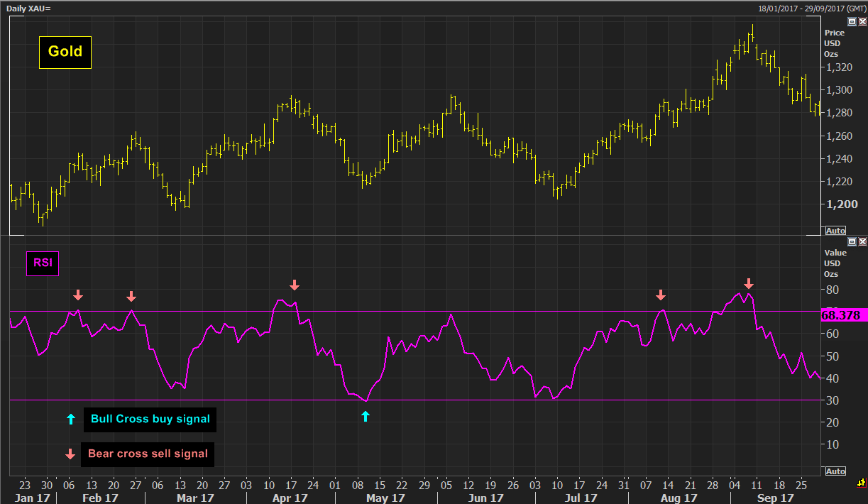Click the Bull Cross buy signal legend
Image resolution: width=868 pixels, height=504 pixels.
[150, 419]
